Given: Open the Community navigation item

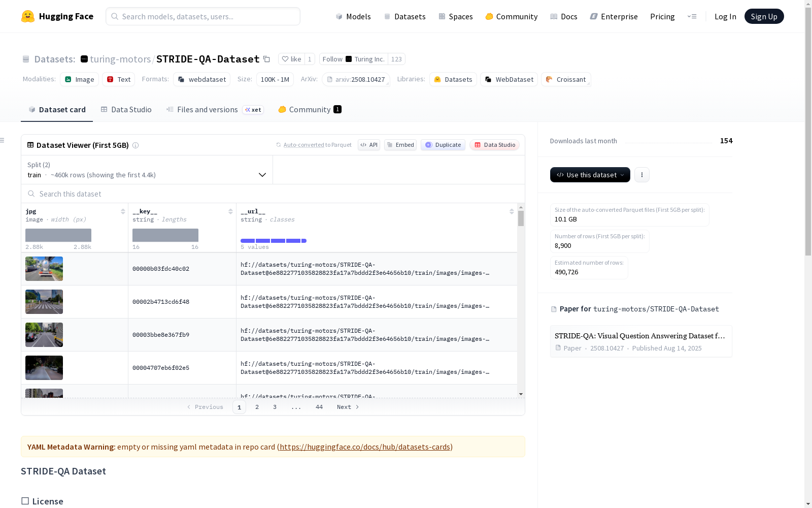Looking at the screenshot, I should click(512, 16).
